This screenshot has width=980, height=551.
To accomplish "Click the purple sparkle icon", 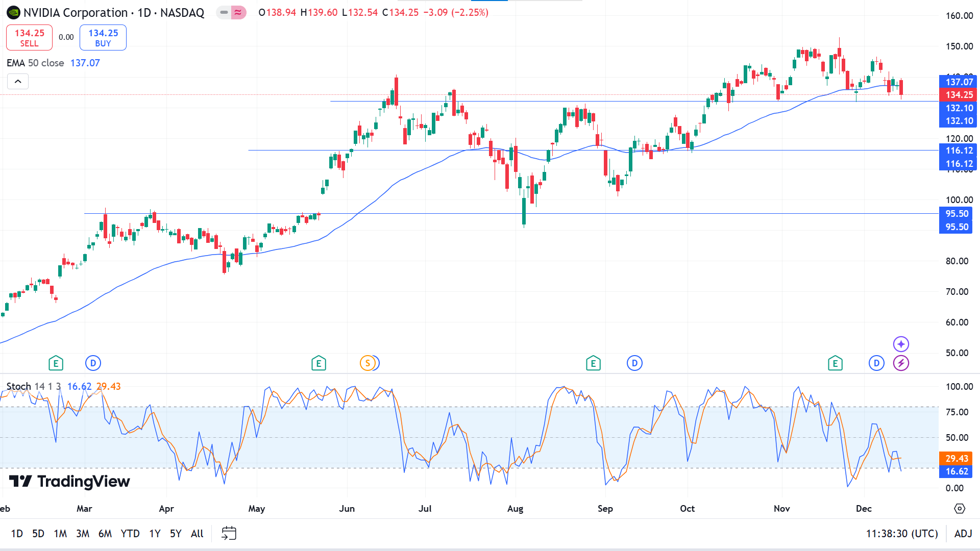I will click(901, 344).
